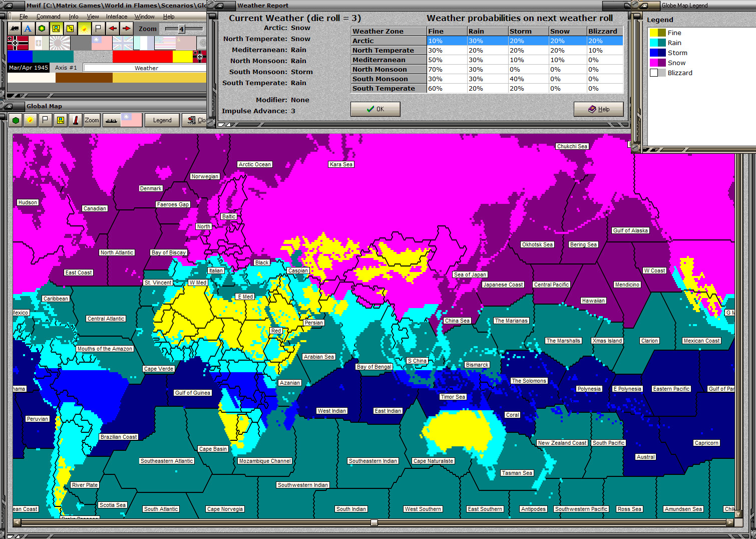756x539 pixels.
Task: Click the Snow color swatch in legend
Action: pos(658,63)
